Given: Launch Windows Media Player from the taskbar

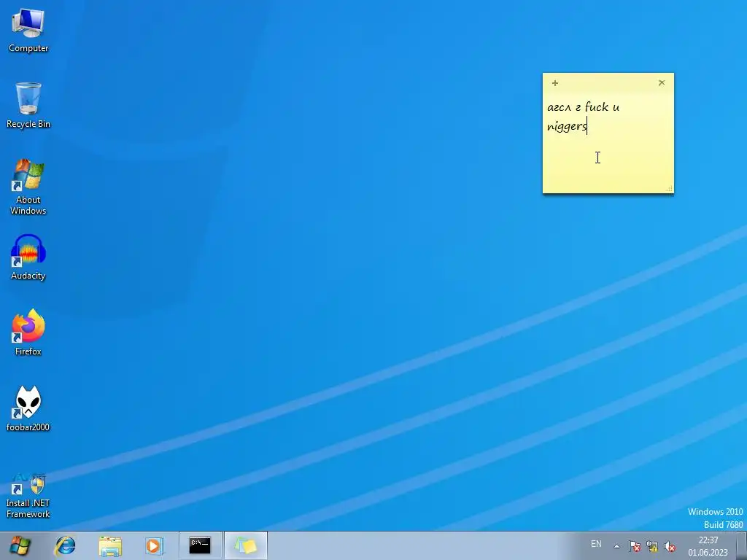Looking at the screenshot, I should tap(154, 545).
